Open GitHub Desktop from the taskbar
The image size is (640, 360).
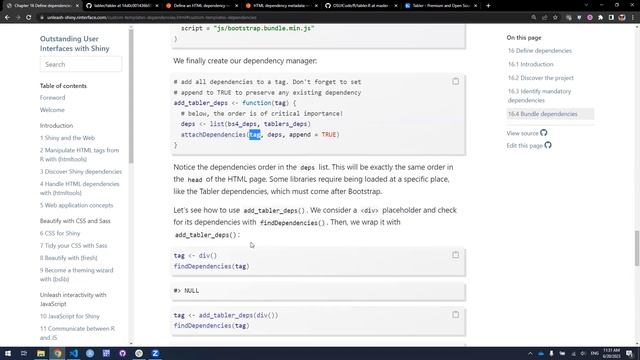coord(122,353)
